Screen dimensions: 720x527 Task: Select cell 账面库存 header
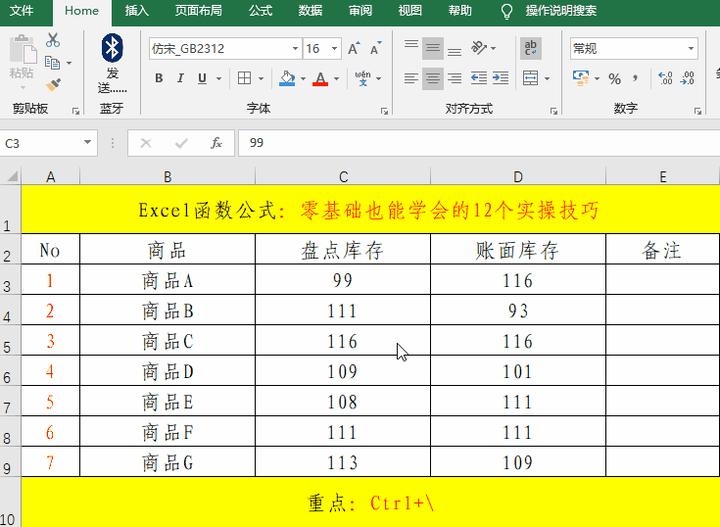pos(518,250)
